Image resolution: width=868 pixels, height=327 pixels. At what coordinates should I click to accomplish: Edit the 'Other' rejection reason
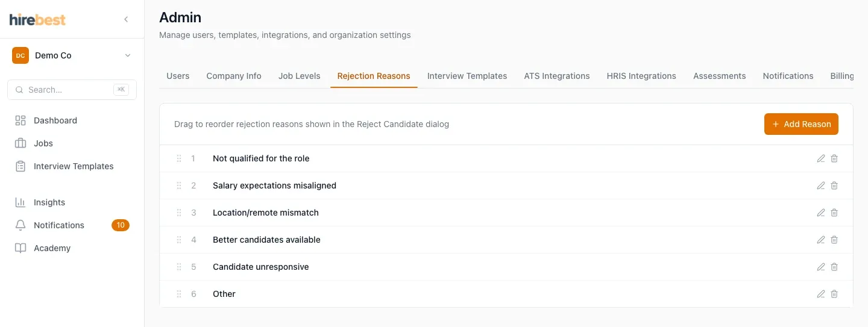click(820, 294)
